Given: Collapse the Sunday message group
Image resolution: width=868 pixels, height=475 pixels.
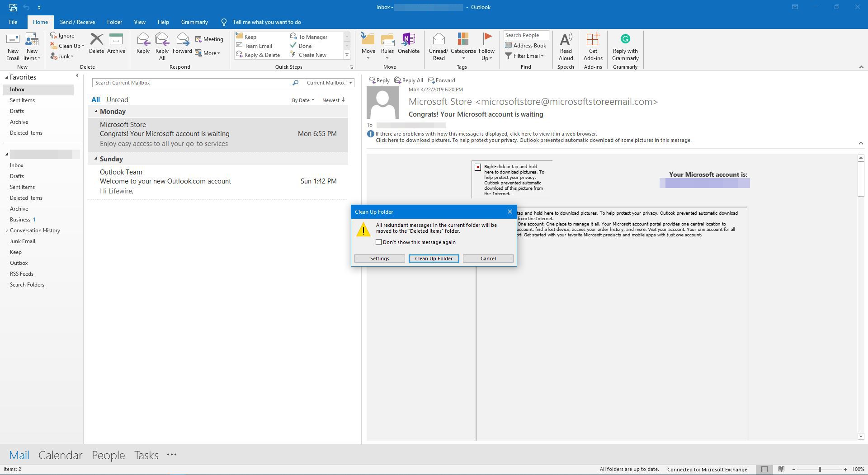Looking at the screenshot, I should [96, 159].
